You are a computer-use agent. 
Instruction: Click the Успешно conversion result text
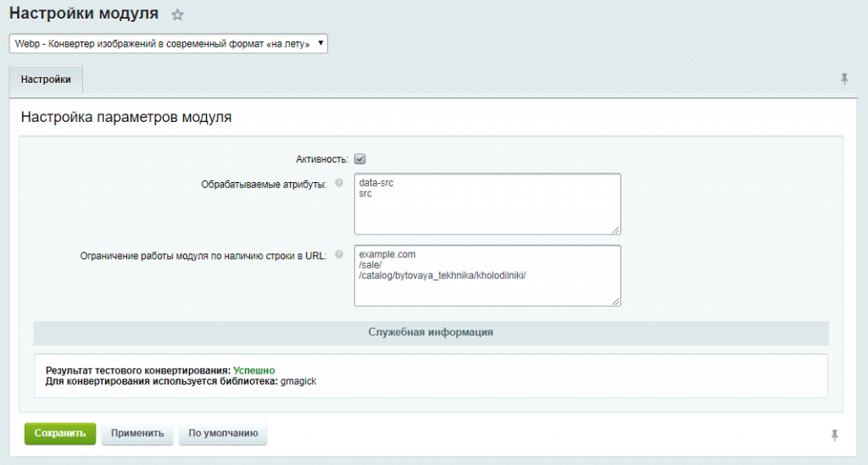pos(254,370)
